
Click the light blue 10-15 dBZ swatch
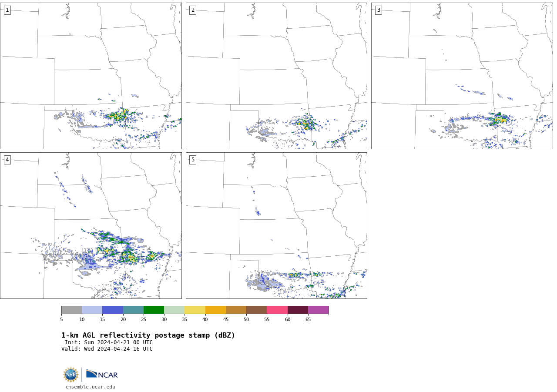click(92, 310)
